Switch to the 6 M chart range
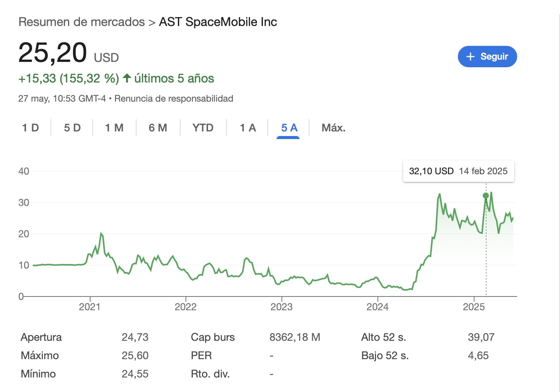 coord(158,128)
